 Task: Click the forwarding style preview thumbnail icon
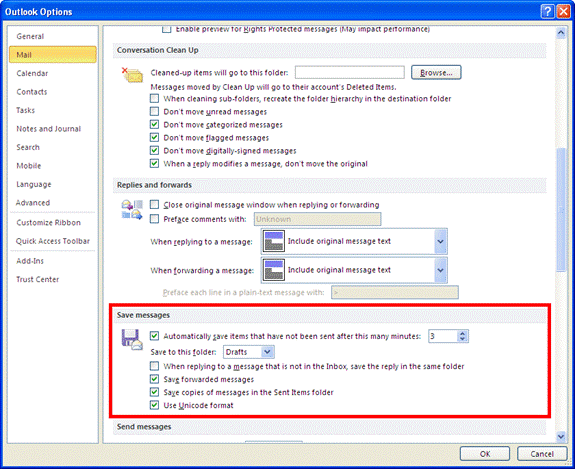(274, 270)
